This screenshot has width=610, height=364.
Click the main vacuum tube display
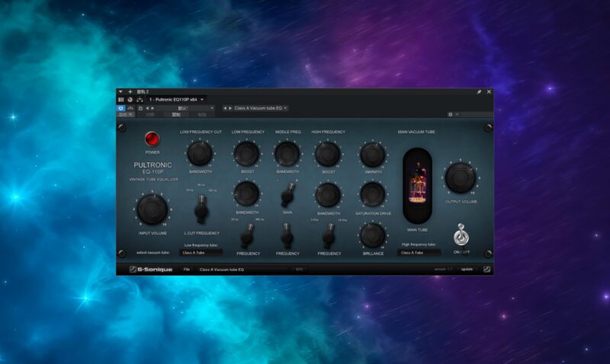click(x=417, y=185)
